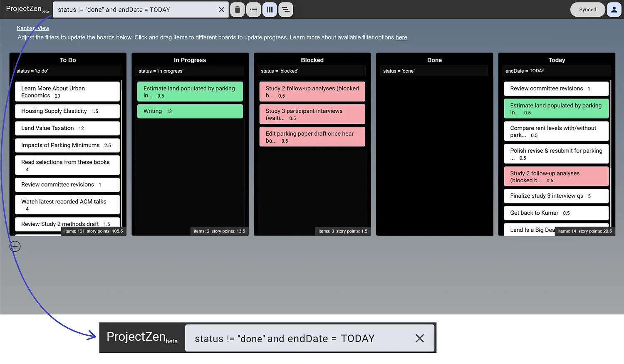Viewport: 624px width, 364px height.
Task: Select 'Study 2 follow-up analyses' card in Blocked
Action: (x=312, y=92)
